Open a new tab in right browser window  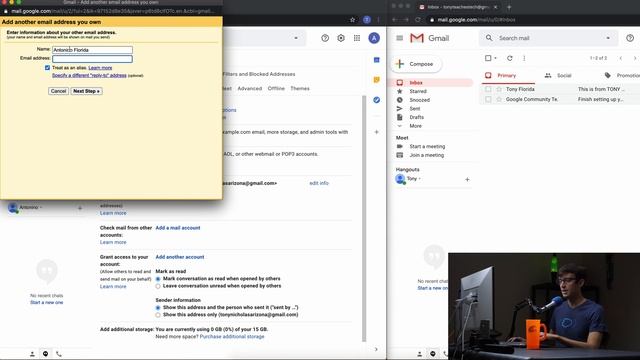[509, 7]
